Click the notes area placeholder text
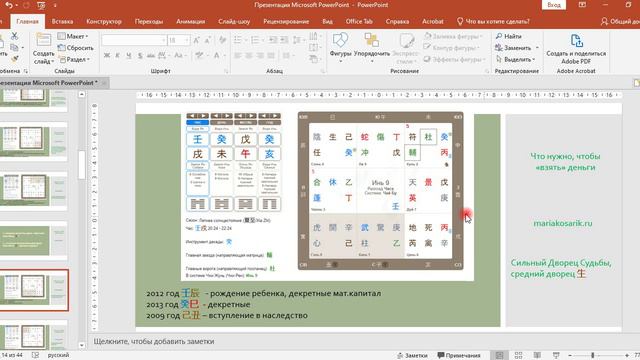Image resolution: width=640 pixels, height=360 pixels. pyautogui.click(x=154, y=341)
